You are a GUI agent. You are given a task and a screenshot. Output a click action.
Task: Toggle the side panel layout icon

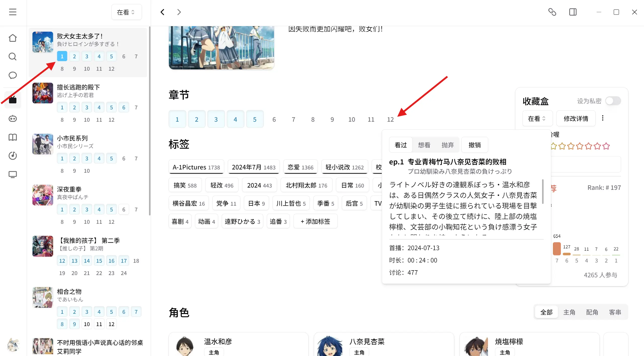pyautogui.click(x=573, y=12)
